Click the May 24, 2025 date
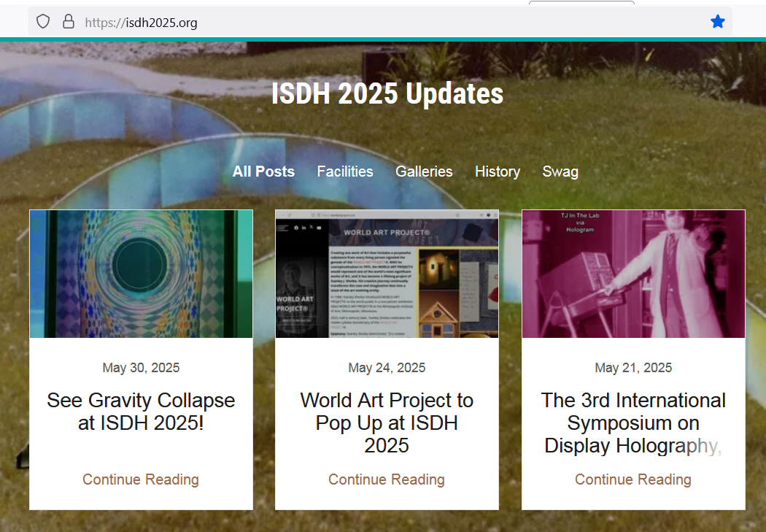 pyautogui.click(x=387, y=367)
